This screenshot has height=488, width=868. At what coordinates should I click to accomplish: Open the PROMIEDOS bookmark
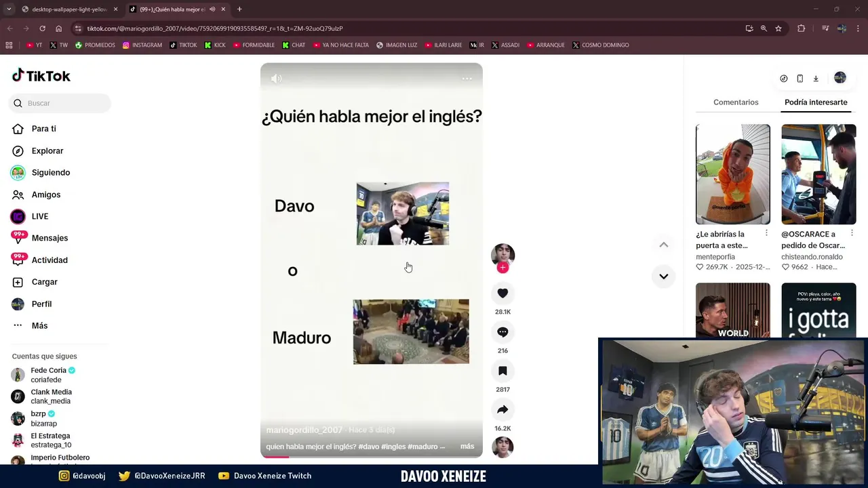(x=95, y=45)
